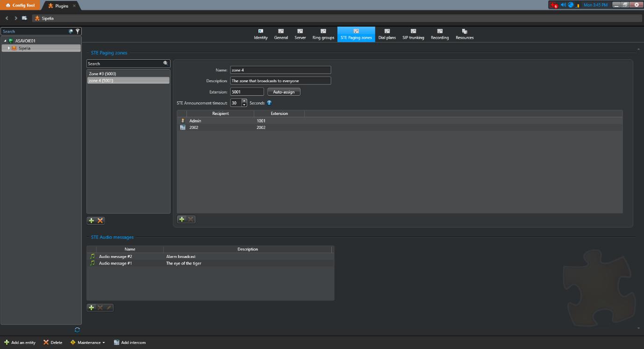Open help for STE Announcement timeout
Viewport: 644px width, 349px height.
point(269,103)
